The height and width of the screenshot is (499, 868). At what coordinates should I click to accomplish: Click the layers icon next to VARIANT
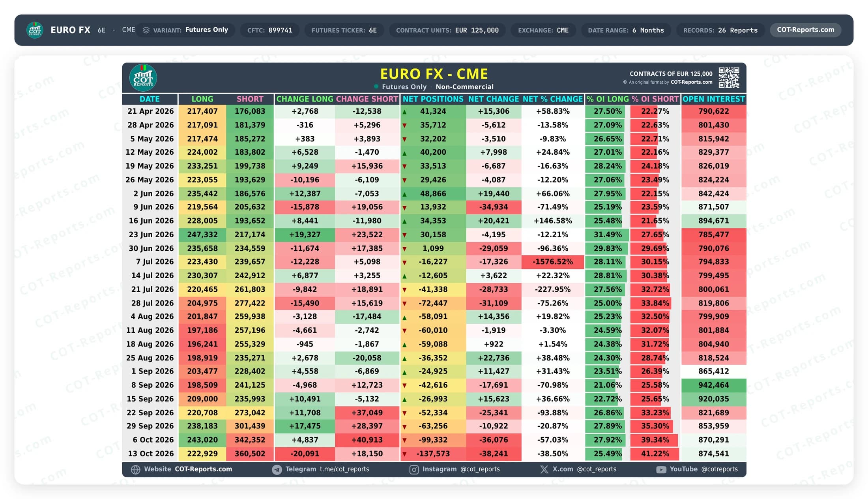[x=146, y=30]
